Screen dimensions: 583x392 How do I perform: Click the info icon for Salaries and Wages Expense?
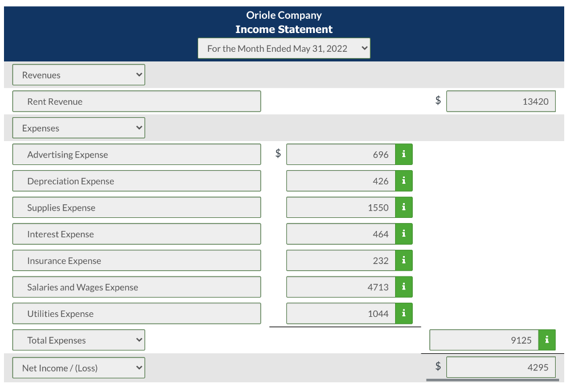(x=405, y=287)
